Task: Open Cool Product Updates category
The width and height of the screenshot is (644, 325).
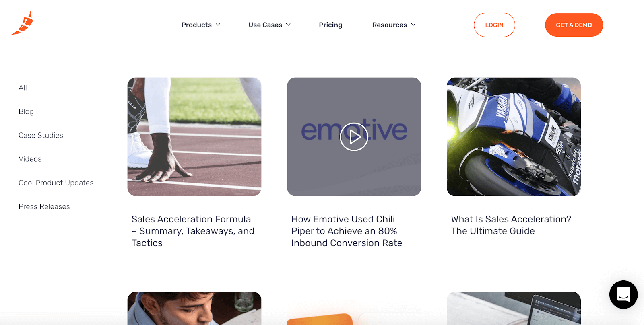Action: click(56, 183)
